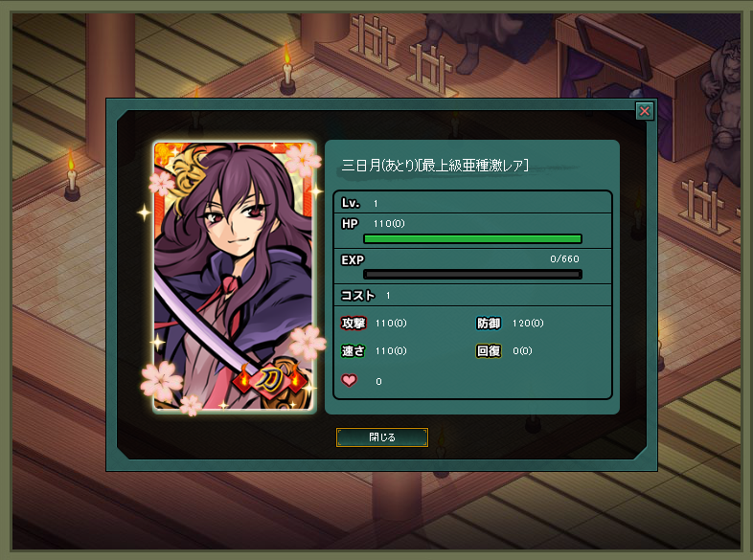Image resolution: width=753 pixels, height=560 pixels.
Task: Click the 攻撃 attack stat icon
Action: 354,323
